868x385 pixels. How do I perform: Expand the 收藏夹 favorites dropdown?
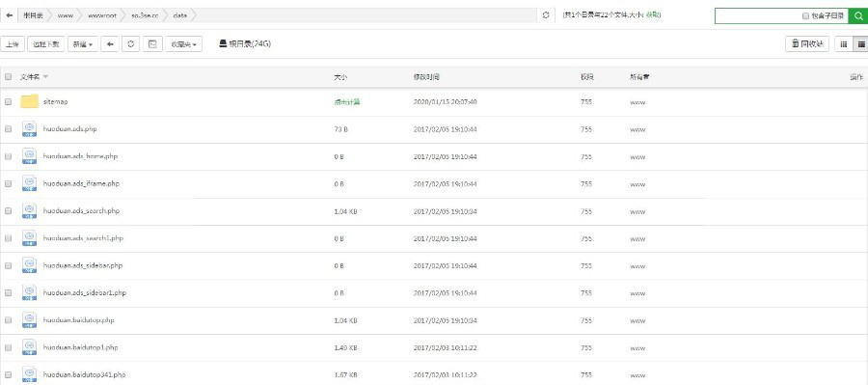point(184,44)
